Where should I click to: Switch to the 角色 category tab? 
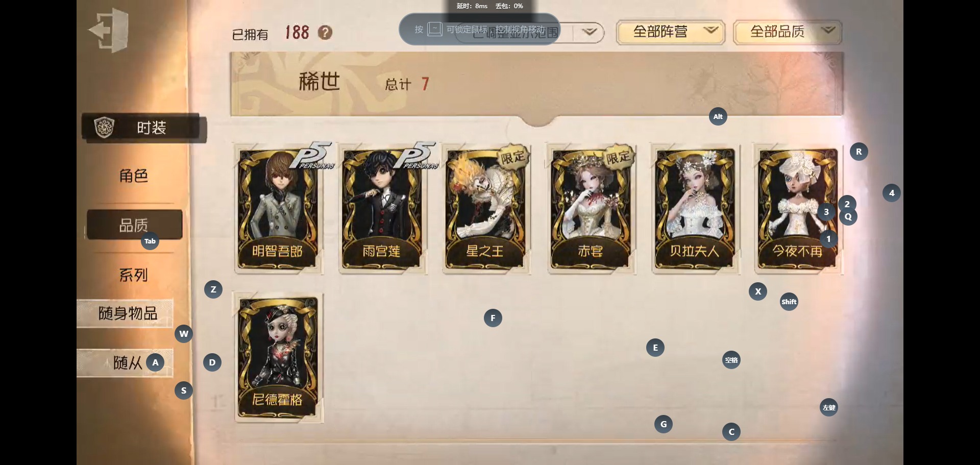(134, 176)
